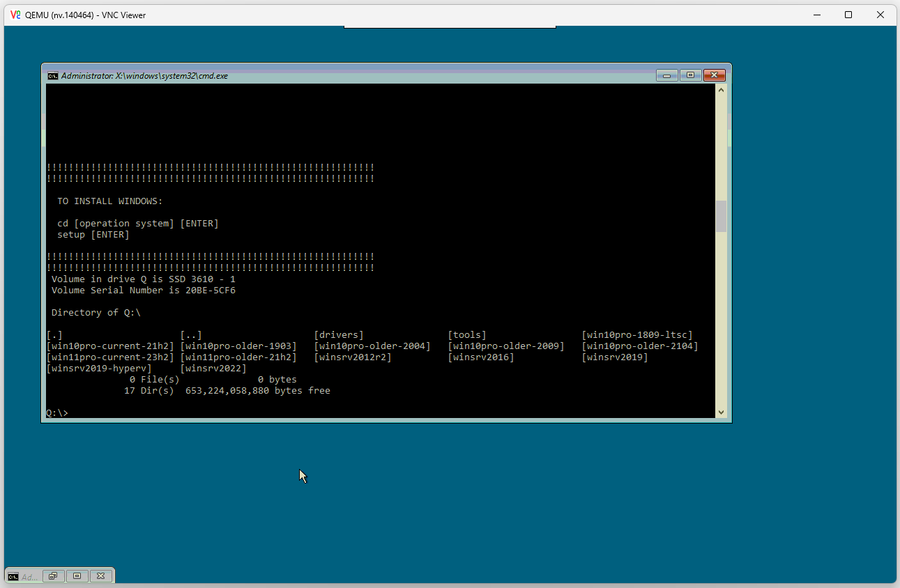Click the cmd icon in the Administrator title bar
This screenshot has width=900, height=588.
coord(52,76)
